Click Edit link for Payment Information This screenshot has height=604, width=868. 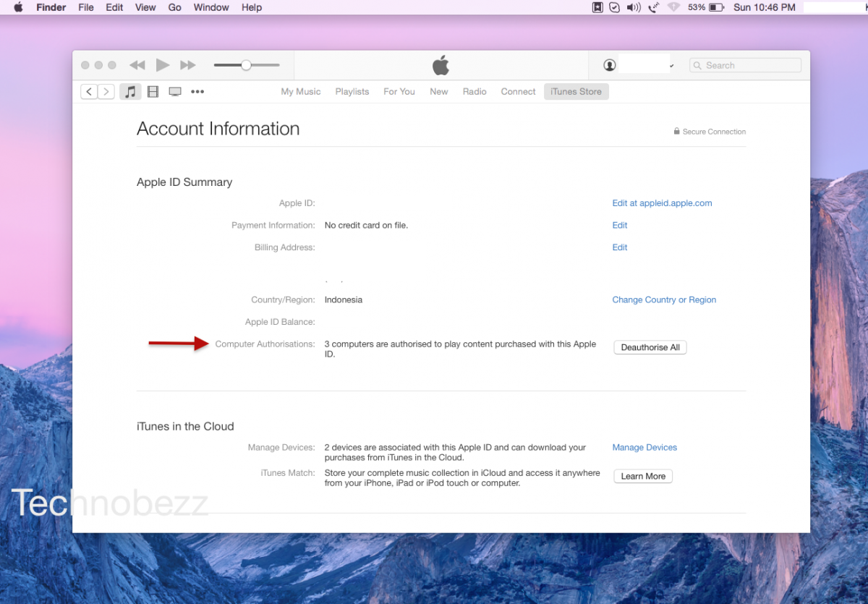(x=620, y=225)
